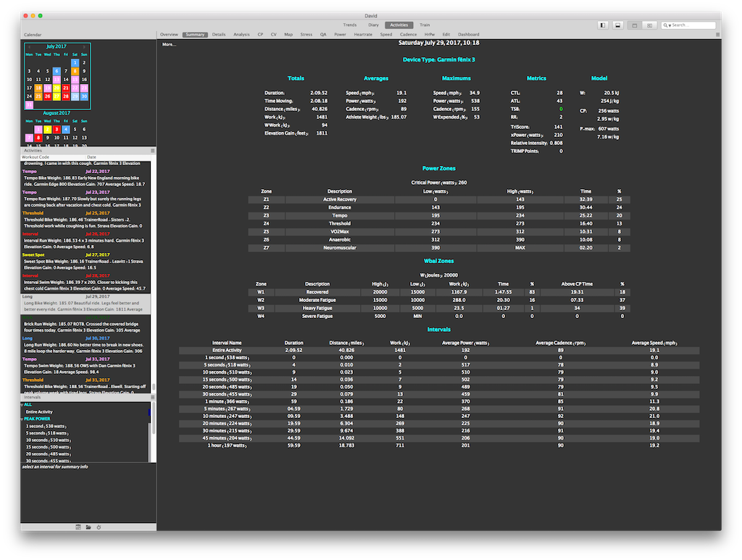This screenshot has height=560, width=742.
Task: Open the Stress chart tab
Action: pyautogui.click(x=306, y=34)
